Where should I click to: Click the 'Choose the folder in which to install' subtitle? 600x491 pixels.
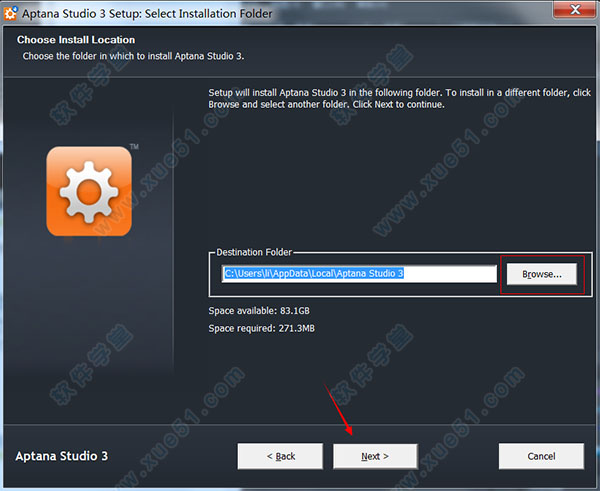[x=133, y=56]
